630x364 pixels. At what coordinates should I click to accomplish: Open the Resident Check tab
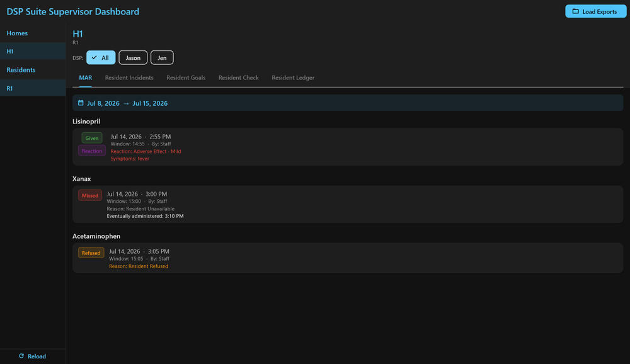[x=238, y=77]
